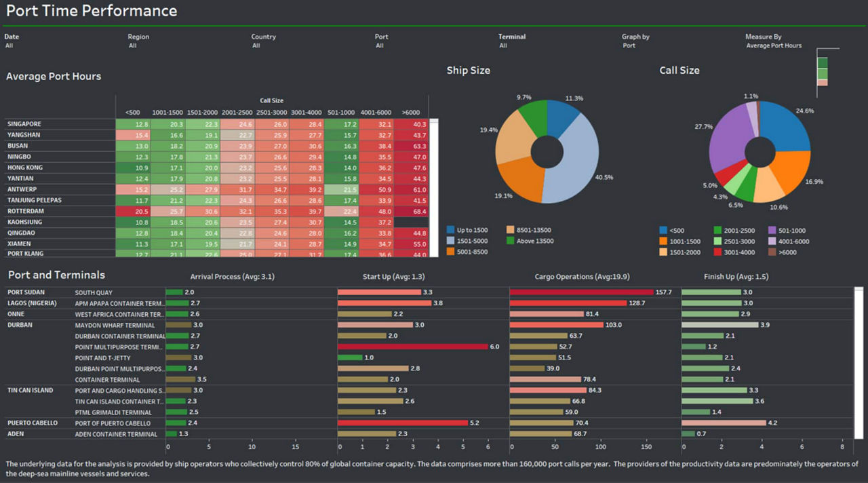Open the Port filter dropdown
The image size is (868, 483).
point(380,45)
